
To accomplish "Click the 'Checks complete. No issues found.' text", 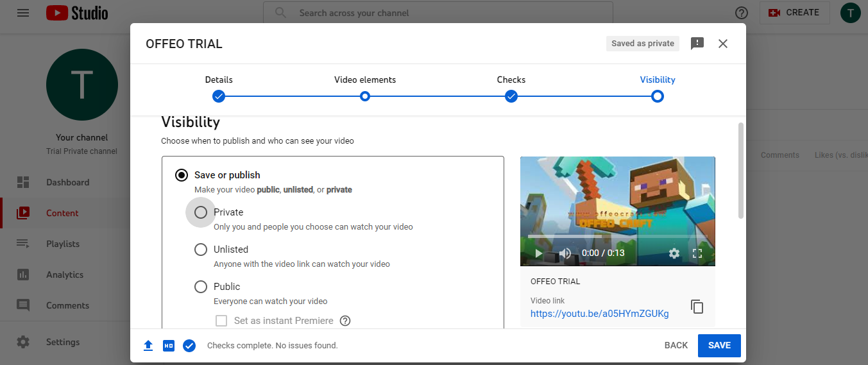I will click(272, 346).
